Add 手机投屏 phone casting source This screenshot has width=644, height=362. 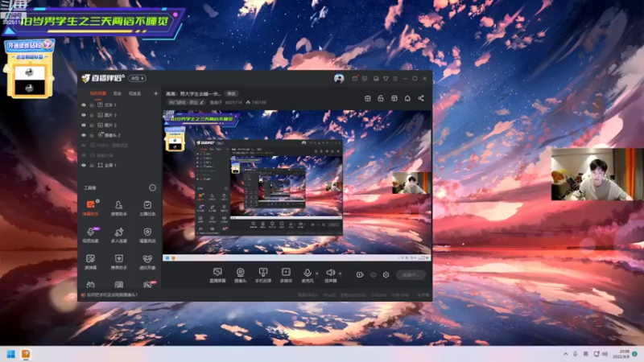pos(263,275)
